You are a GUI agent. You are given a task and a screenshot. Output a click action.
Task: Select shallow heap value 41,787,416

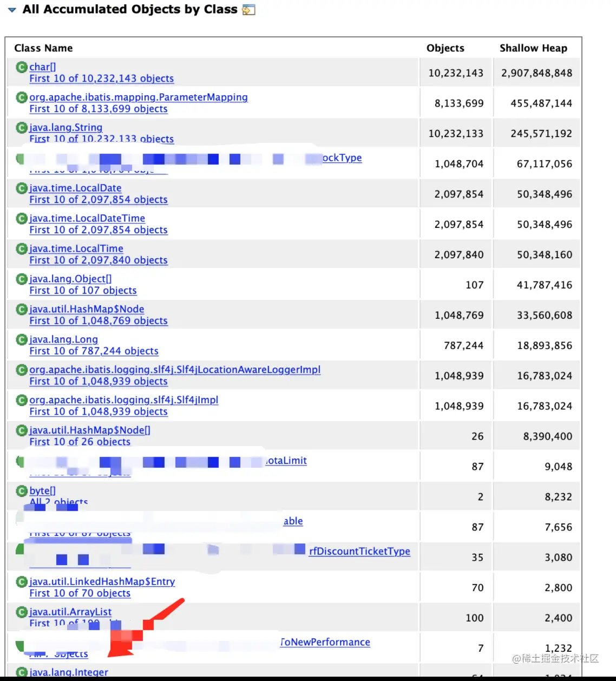544,285
